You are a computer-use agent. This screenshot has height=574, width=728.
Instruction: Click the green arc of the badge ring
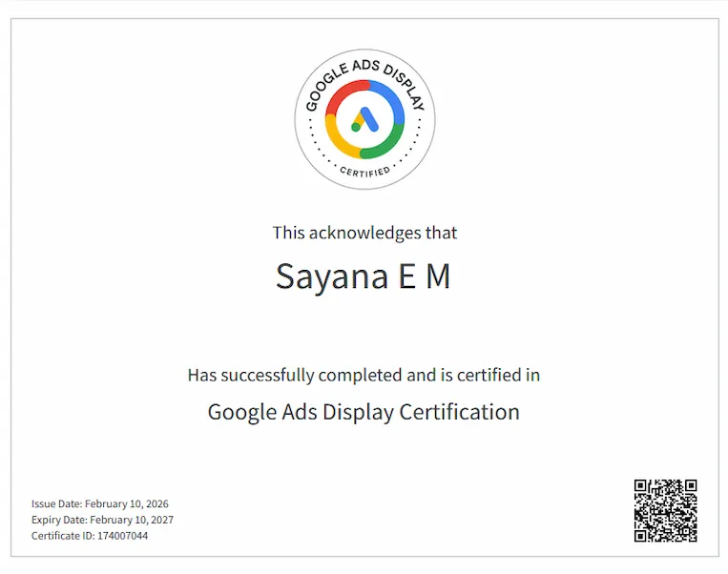point(386,145)
